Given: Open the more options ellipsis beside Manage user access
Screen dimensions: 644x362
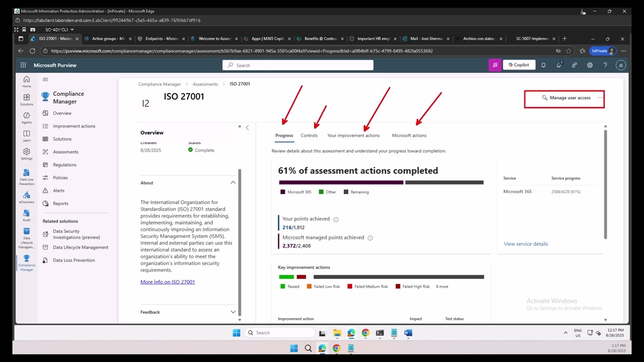Looking at the screenshot, I should pos(600,98).
